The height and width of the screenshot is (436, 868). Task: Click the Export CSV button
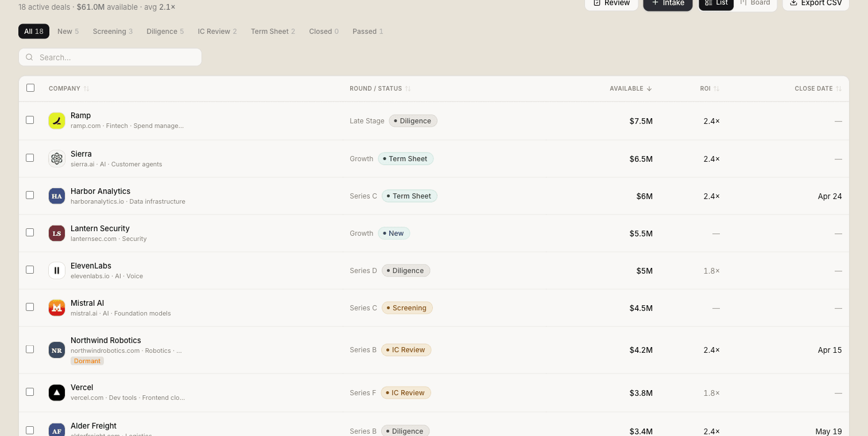tap(816, 3)
